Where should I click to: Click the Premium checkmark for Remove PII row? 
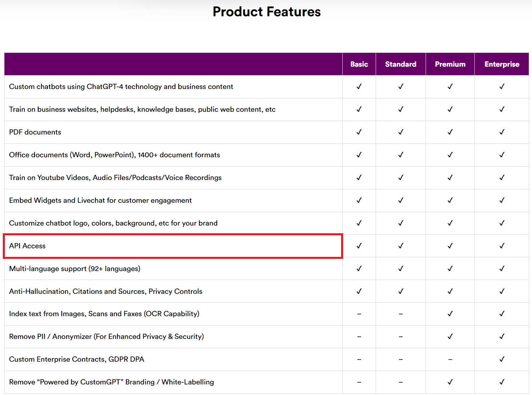pyautogui.click(x=450, y=336)
